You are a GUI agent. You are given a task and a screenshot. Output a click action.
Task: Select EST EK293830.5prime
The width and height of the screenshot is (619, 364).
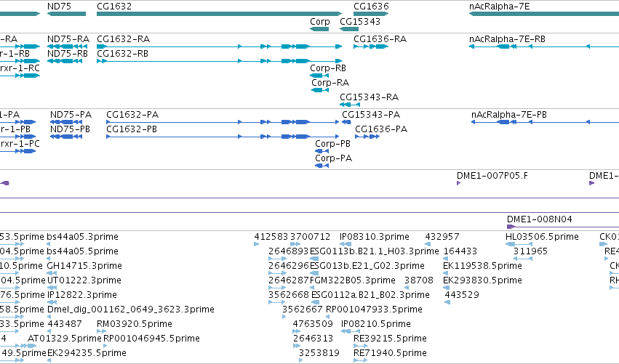coord(482,280)
